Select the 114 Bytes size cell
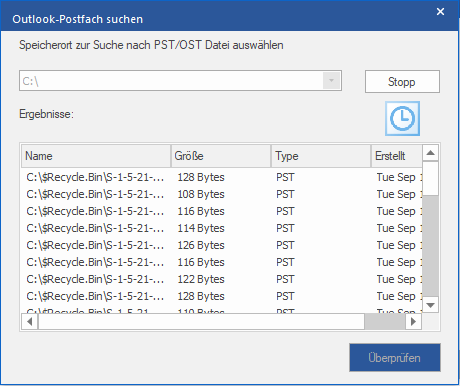 [x=201, y=228]
